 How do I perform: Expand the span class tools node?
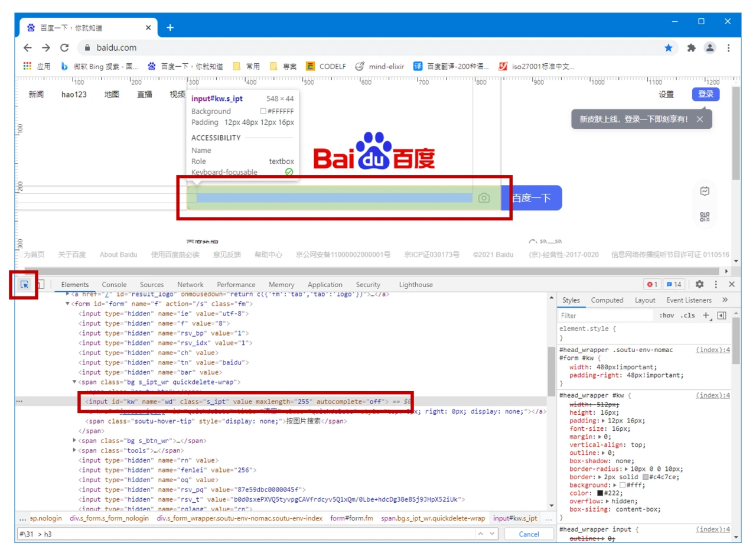tap(74, 450)
